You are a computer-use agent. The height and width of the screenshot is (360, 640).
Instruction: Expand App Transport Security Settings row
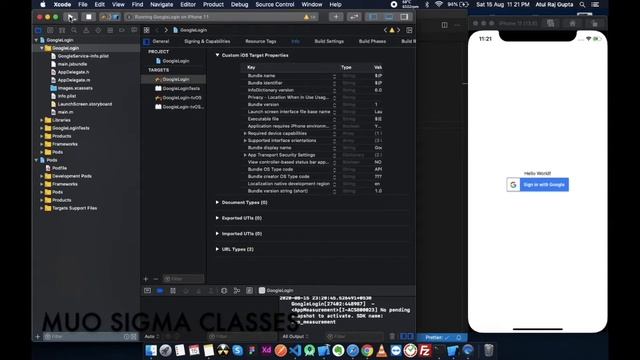tap(245, 155)
